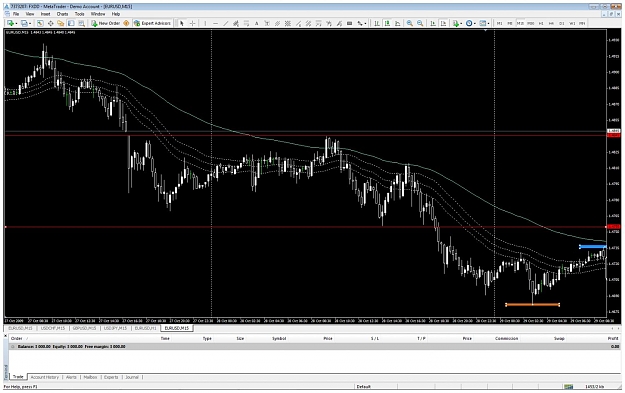
Task: Toggle the M15 timeframe button
Action: point(520,23)
